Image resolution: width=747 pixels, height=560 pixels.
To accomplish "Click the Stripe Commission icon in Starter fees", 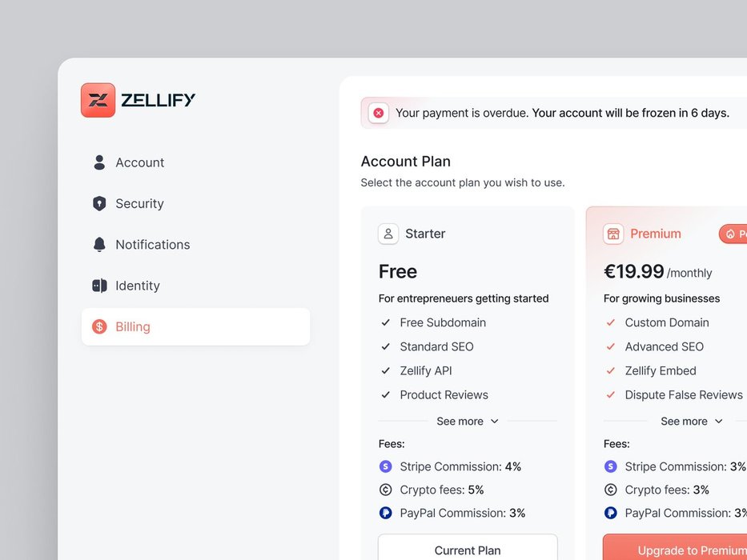I will point(385,466).
